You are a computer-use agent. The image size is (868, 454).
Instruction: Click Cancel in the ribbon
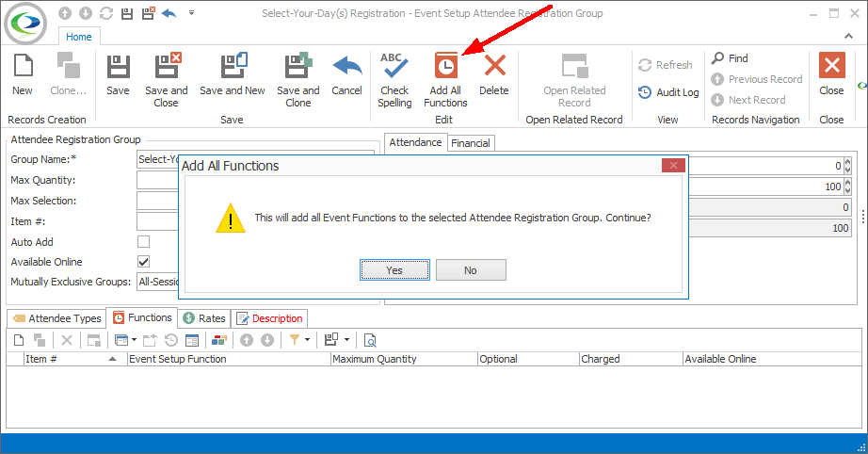point(347,74)
